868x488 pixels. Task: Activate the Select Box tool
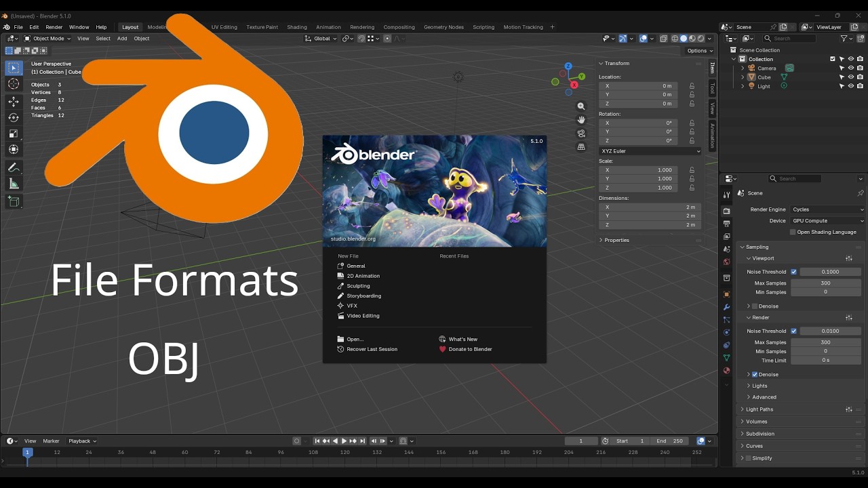(x=14, y=68)
